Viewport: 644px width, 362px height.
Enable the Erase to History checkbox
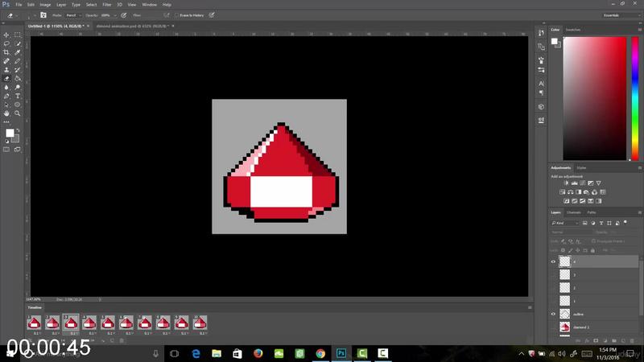click(x=176, y=15)
